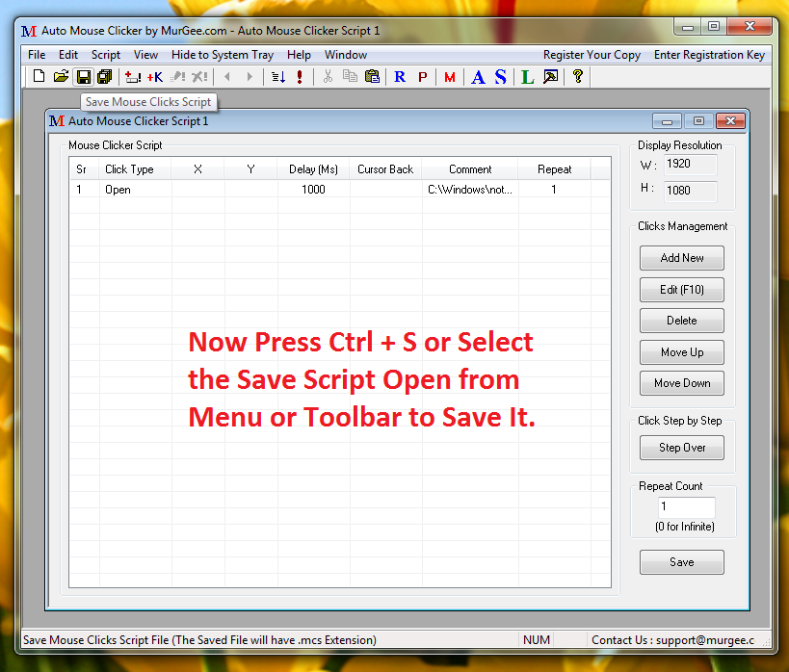Click the Add New button
Image resolution: width=789 pixels, height=672 pixels.
click(x=681, y=257)
